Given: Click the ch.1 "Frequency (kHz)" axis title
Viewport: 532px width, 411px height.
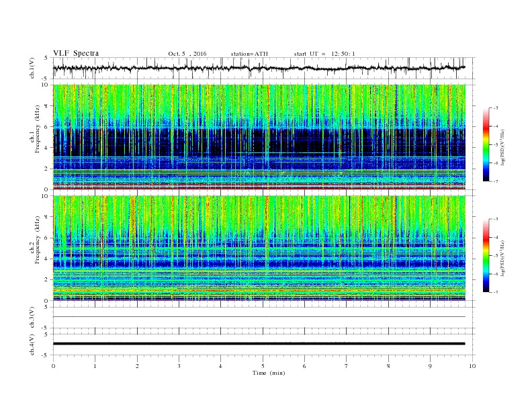Looking at the screenshot, I should (38, 129).
